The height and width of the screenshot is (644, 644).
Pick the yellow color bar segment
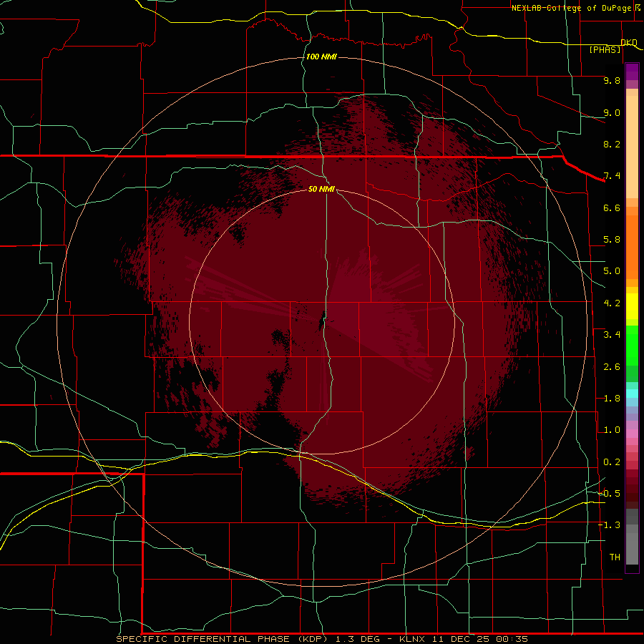coord(632,306)
